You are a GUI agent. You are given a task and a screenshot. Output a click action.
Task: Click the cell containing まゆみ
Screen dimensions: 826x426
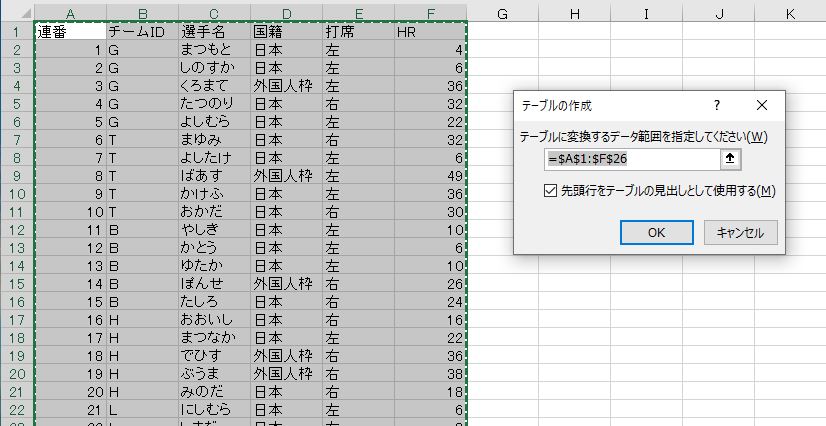(x=214, y=140)
